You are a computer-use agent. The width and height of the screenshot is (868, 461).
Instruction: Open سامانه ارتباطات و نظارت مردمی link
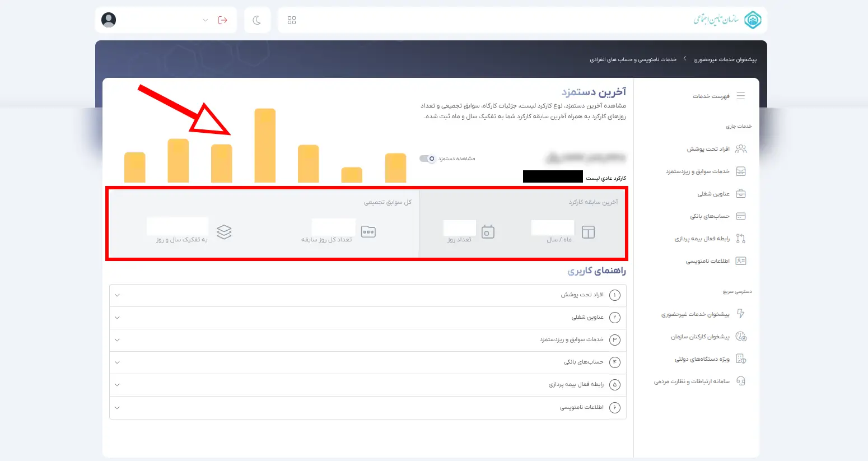(692, 381)
